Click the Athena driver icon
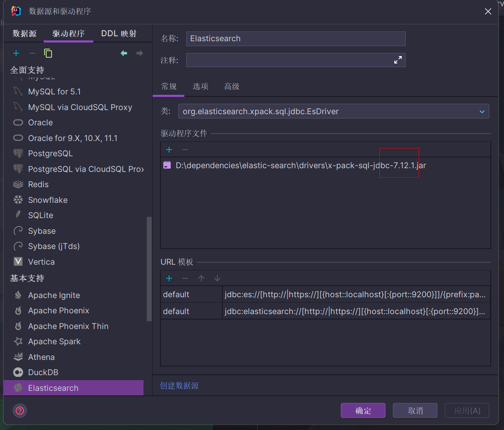 click(18, 357)
